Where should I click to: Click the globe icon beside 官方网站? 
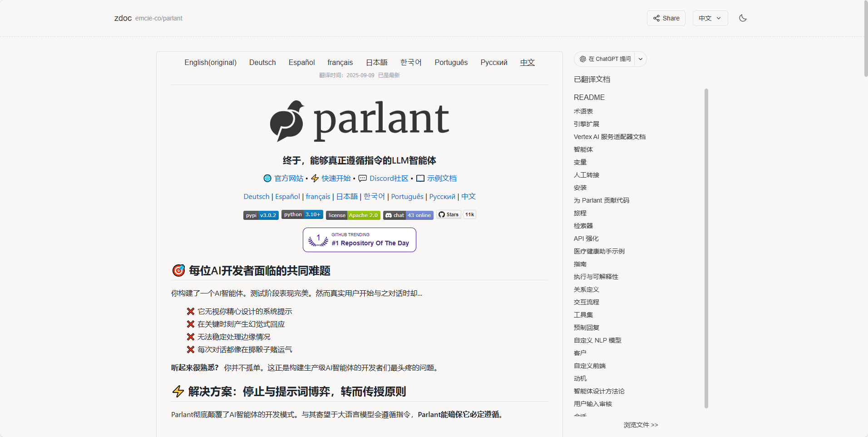(267, 178)
